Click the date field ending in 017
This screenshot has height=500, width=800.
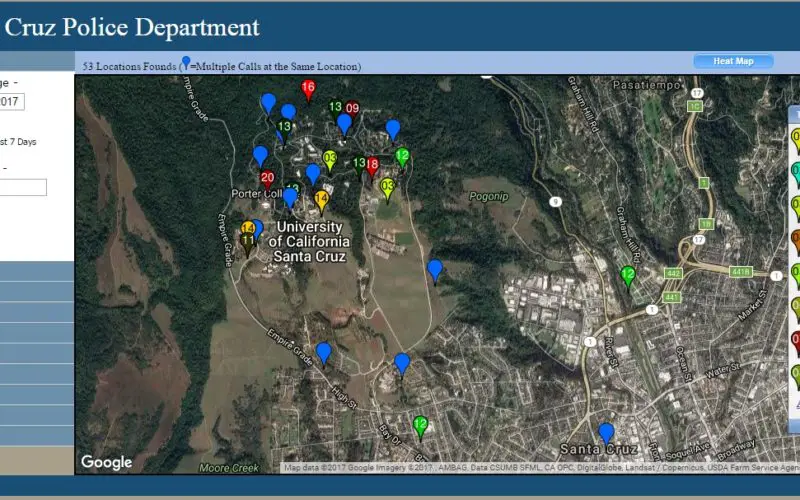pyautogui.click(x=11, y=102)
